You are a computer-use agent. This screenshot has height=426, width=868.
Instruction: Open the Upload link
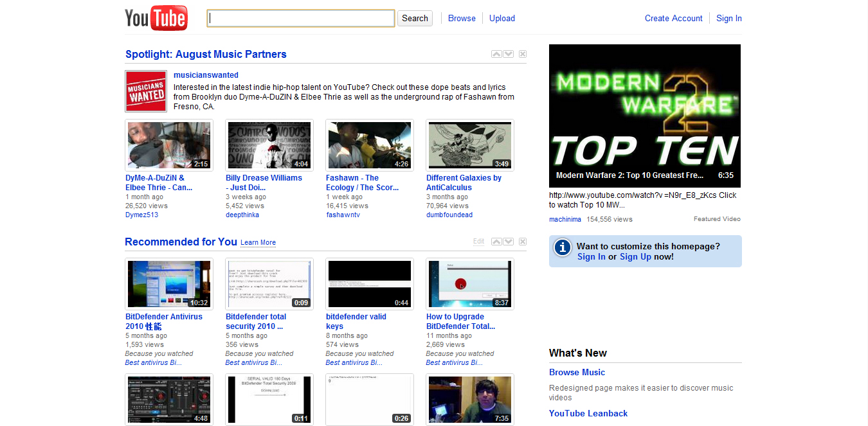(x=502, y=18)
